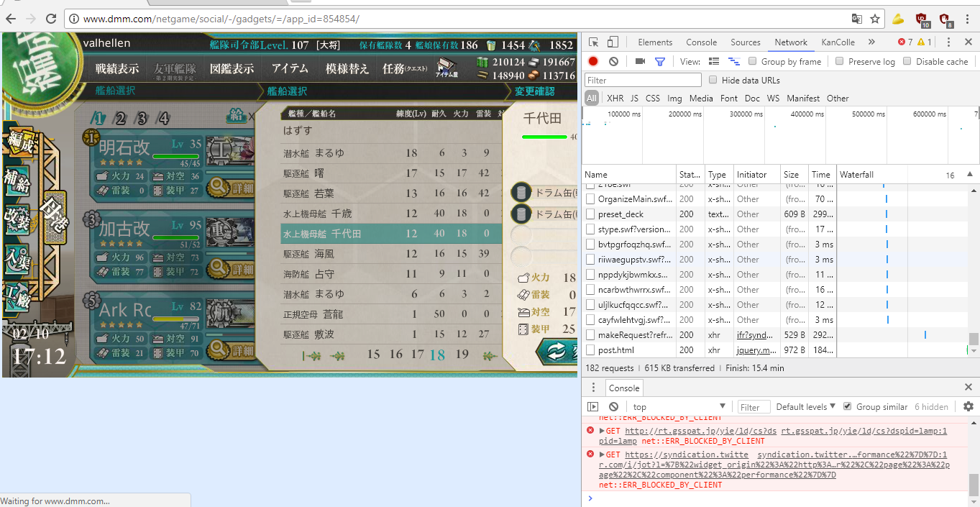This screenshot has width=980, height=507.
Task: Click the translate page icon in the address bar
Action: (x=857, y=19)
